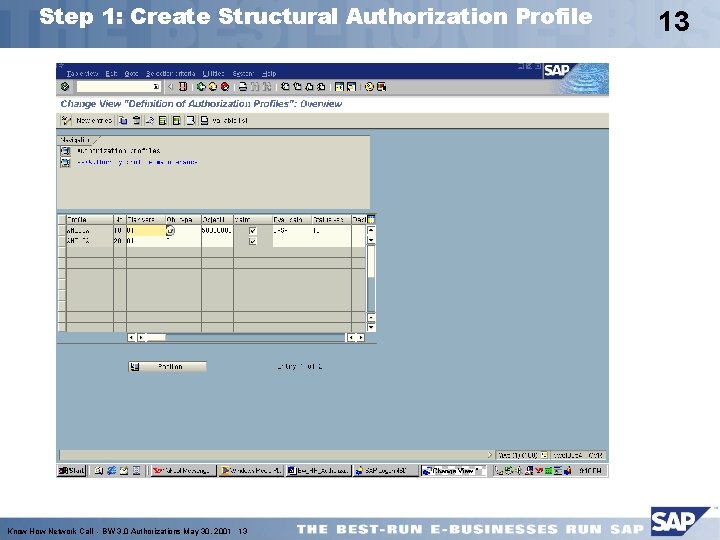The height and width of the screenshot is (540, 720).
Task: Click the yellow Exit arrow icon
Action: tap(213, 86)
